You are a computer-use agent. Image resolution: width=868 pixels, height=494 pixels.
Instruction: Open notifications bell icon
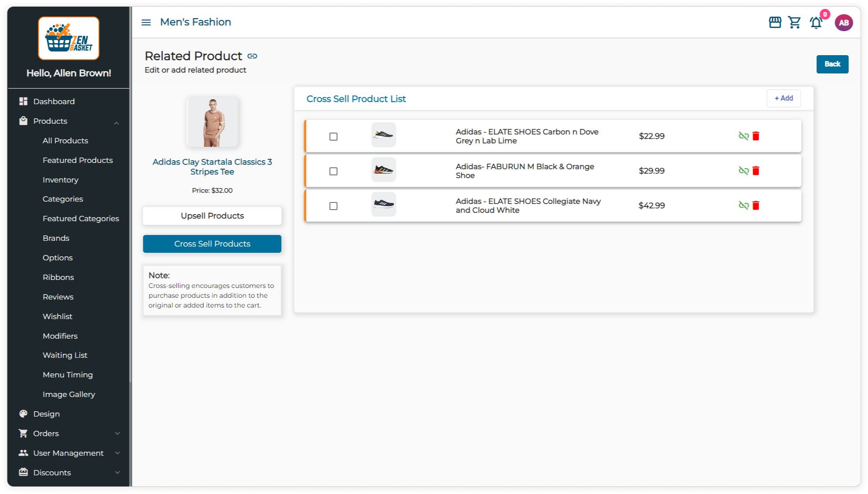click(x=816, y=23)
